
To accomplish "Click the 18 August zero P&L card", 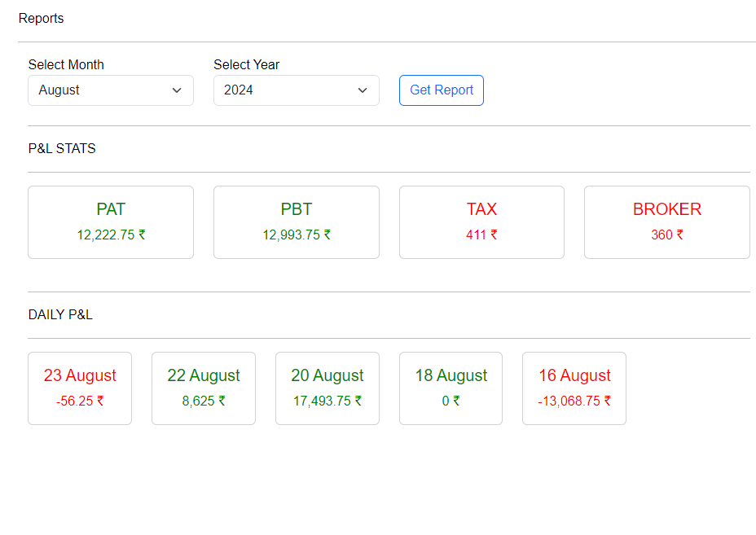I will pyautogui.click(x=451, y=388).
